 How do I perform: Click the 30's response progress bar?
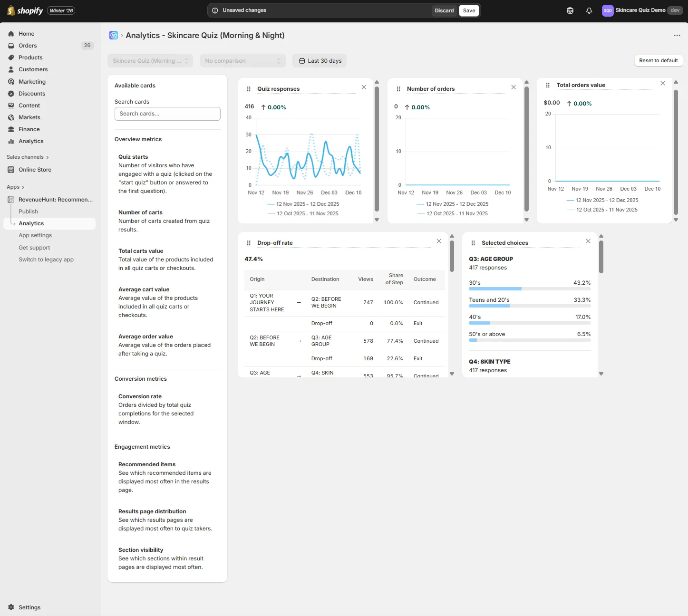click(x=530, y=289)
